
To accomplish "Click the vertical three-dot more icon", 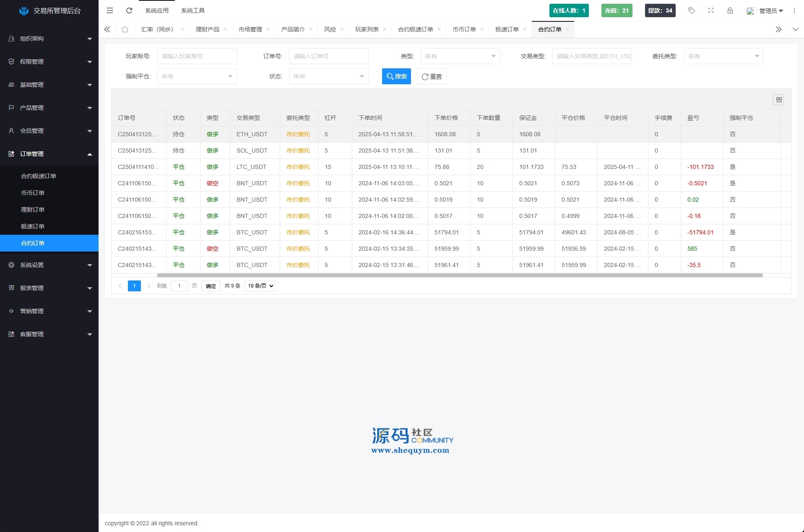I will pyautogui.click(x=794, y=10).
